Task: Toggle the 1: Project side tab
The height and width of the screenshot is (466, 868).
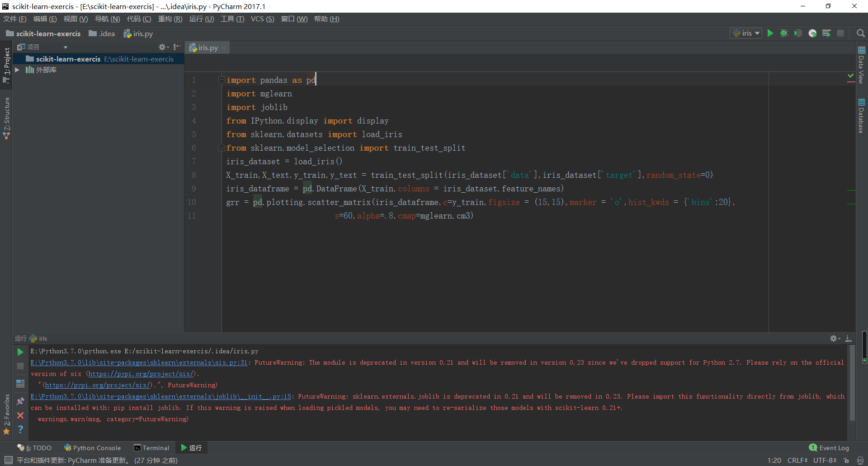Action: coord(6,65)
